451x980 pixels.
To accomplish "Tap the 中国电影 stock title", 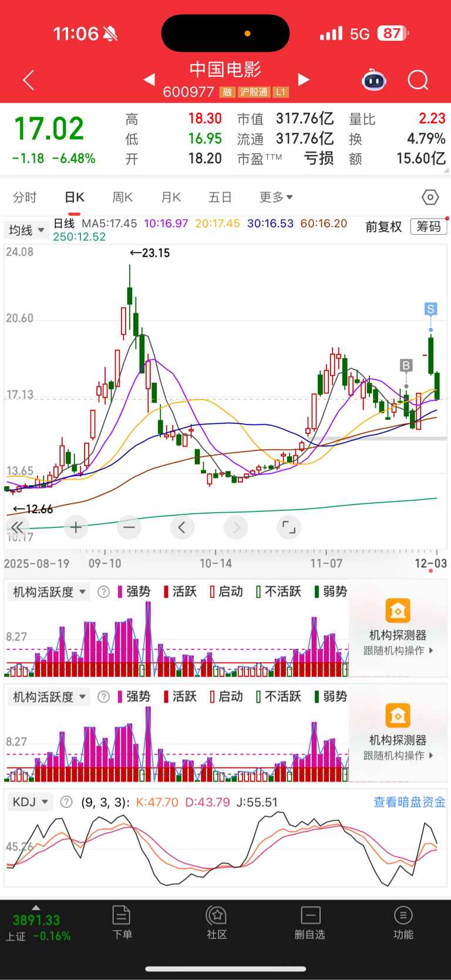I will [225, 69].
